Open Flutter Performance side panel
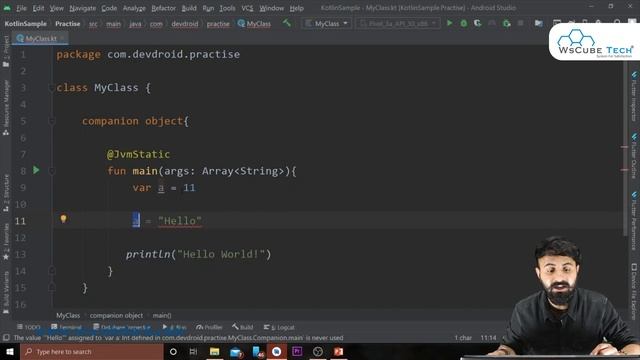 [x=634, y=221]
